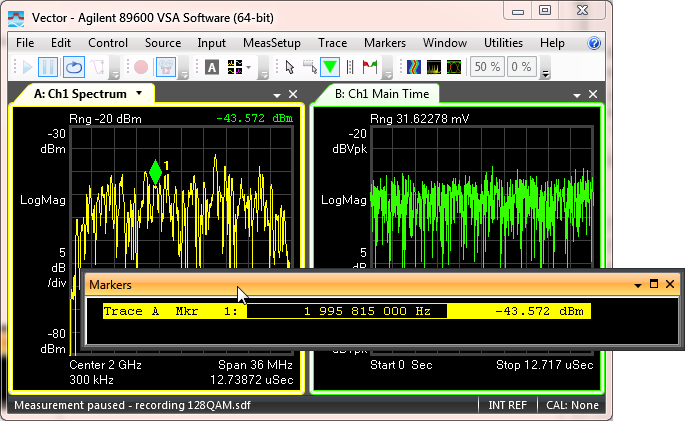Click the red Record button icon
The width and height of the screenshot is (685, 421).
pyautogui.click(x=141, y=67)
